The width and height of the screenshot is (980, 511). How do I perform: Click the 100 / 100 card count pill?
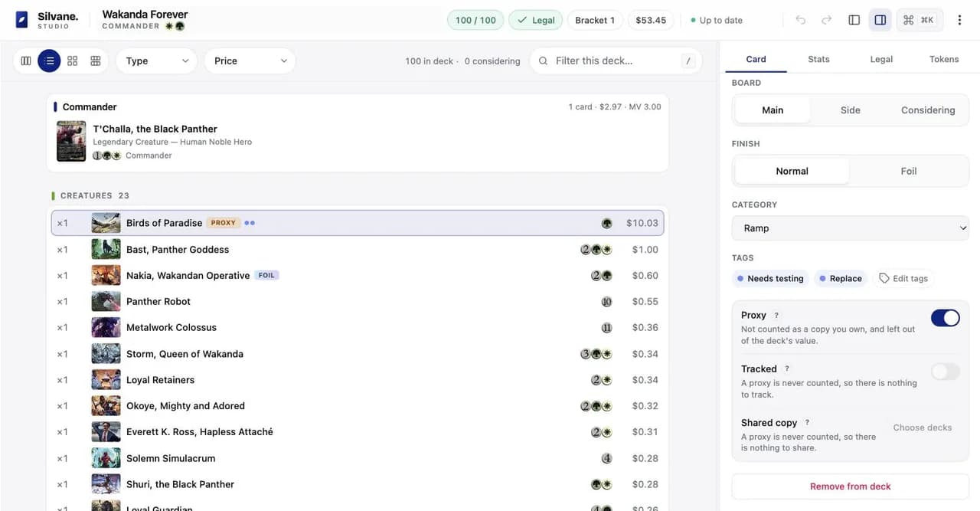point(475,20)
